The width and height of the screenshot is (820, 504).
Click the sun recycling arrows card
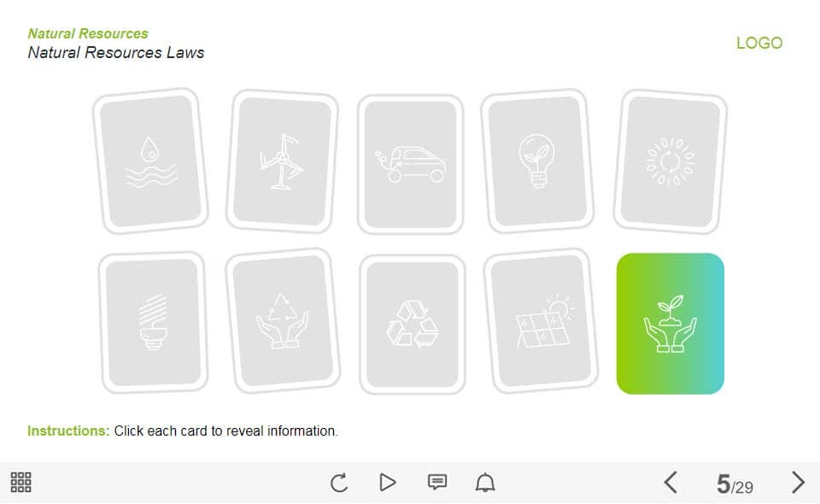pyautogui.click(x=670, y=161)
